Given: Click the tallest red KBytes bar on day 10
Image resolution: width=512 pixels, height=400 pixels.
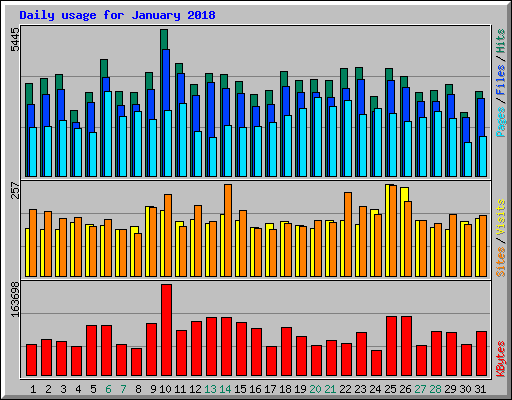Looking at the screenshot, I should [x=166, y=330].
